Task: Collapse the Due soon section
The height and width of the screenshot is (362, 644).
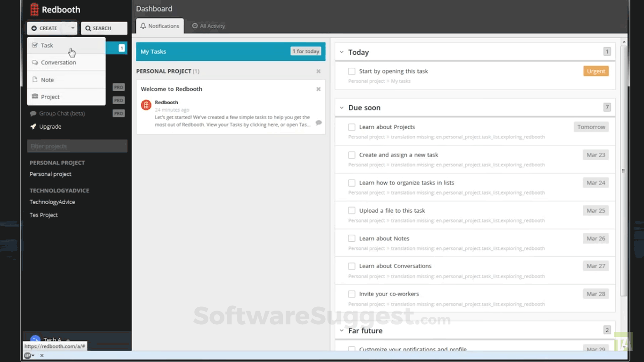Action: [x=342, y=107]
